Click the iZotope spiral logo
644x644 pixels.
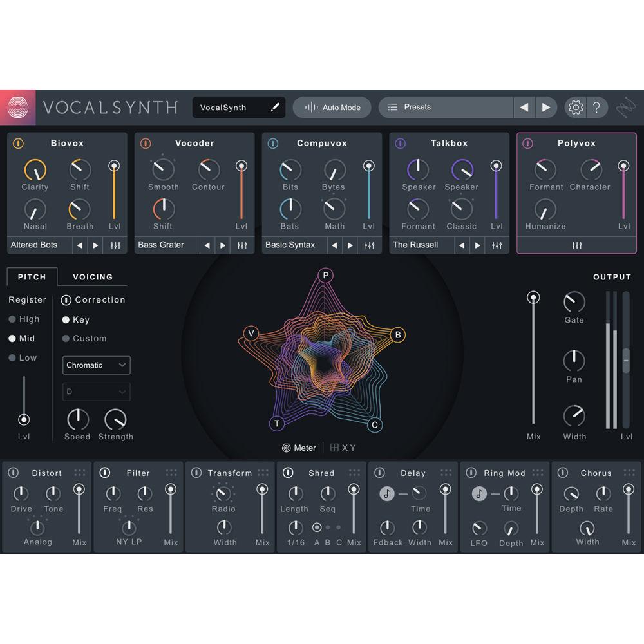[17, 107]
